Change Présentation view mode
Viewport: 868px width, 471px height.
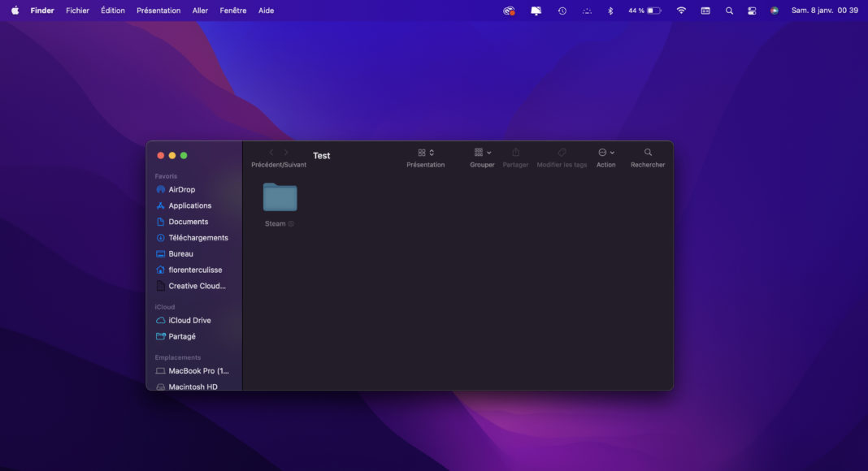pyautogui.click(x=426, y=153)
